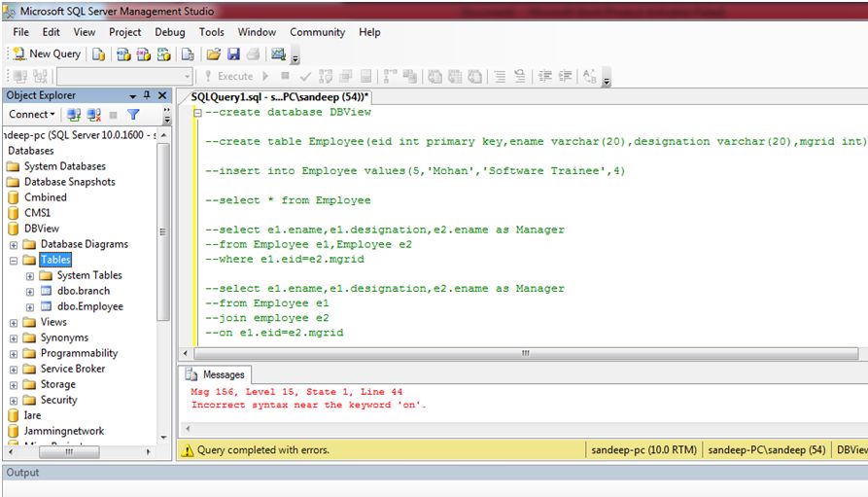
Task: Switch to the SQLQuery1.sql tab
Action: [280, 97]
